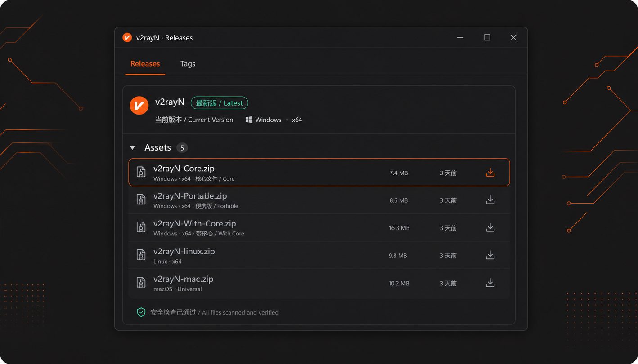Click the 16.3 MB file size
638x364 pixels.
coord(399,228)
